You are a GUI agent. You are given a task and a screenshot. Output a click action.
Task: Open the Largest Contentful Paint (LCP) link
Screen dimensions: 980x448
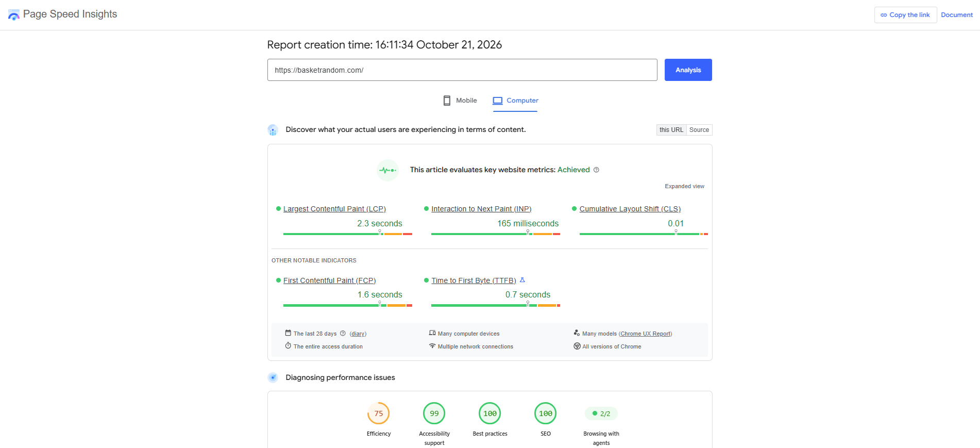(x=334, y=209)
